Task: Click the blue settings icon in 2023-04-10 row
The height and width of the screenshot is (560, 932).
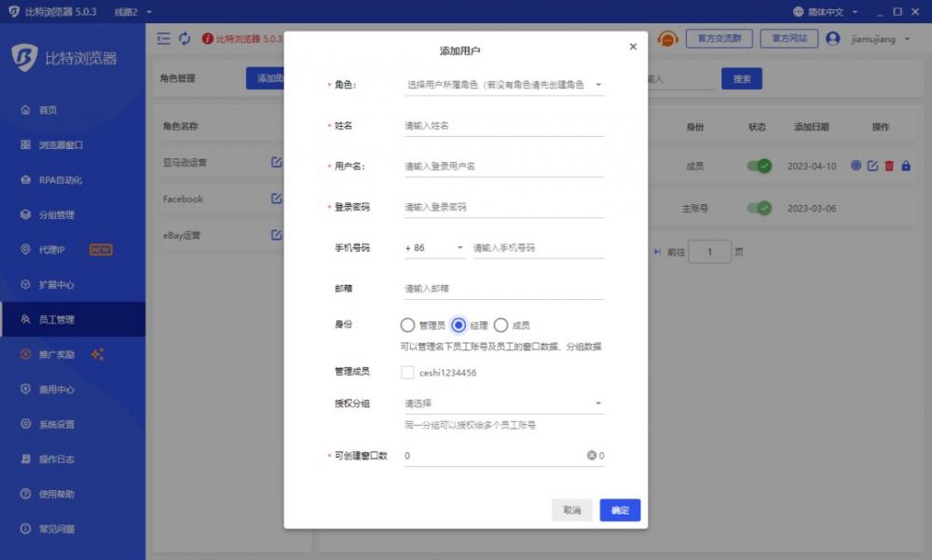Action: point(856,166)
